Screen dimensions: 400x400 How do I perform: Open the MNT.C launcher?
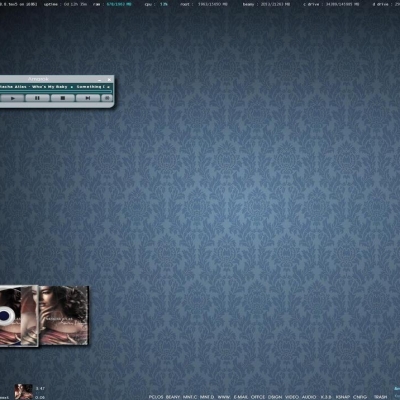(190, 397)
